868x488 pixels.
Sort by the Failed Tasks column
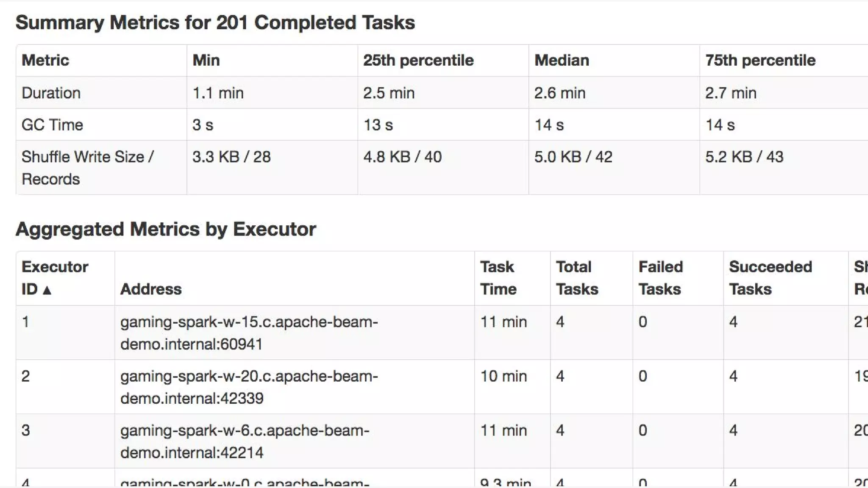tap(660, 278)
